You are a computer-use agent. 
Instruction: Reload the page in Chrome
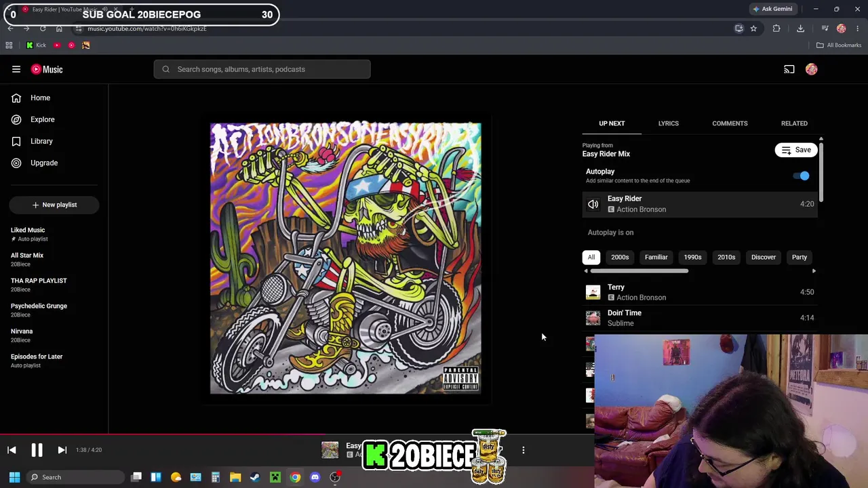pyautogui.click(x=43, y=28)
